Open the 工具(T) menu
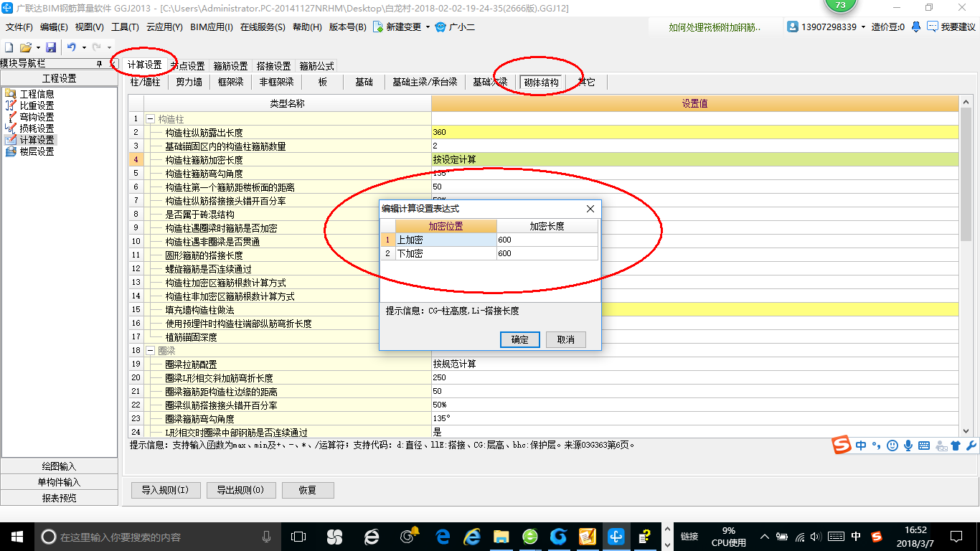Viewport: 980px width, 551px height. (125, 27)
